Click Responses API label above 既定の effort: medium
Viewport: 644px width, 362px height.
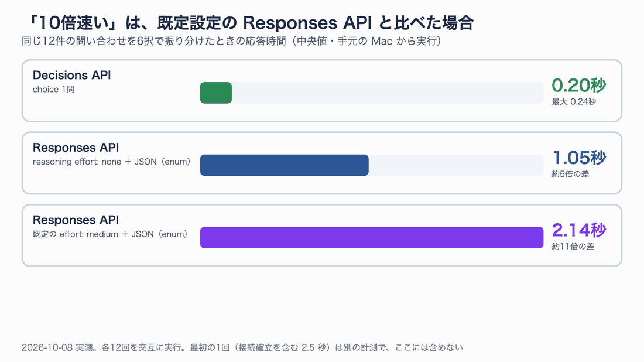pyautogui.click(x=76, y=220)
